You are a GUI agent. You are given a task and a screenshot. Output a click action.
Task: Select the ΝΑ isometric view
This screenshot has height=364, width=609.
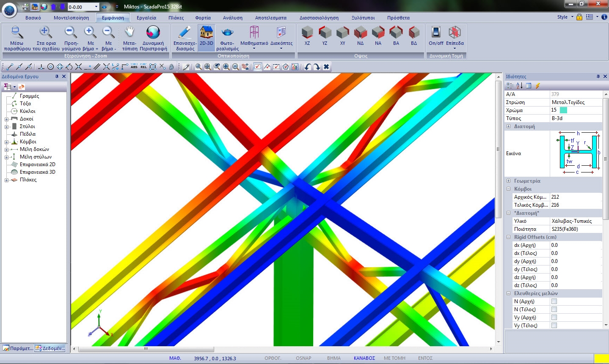(378, 32)
